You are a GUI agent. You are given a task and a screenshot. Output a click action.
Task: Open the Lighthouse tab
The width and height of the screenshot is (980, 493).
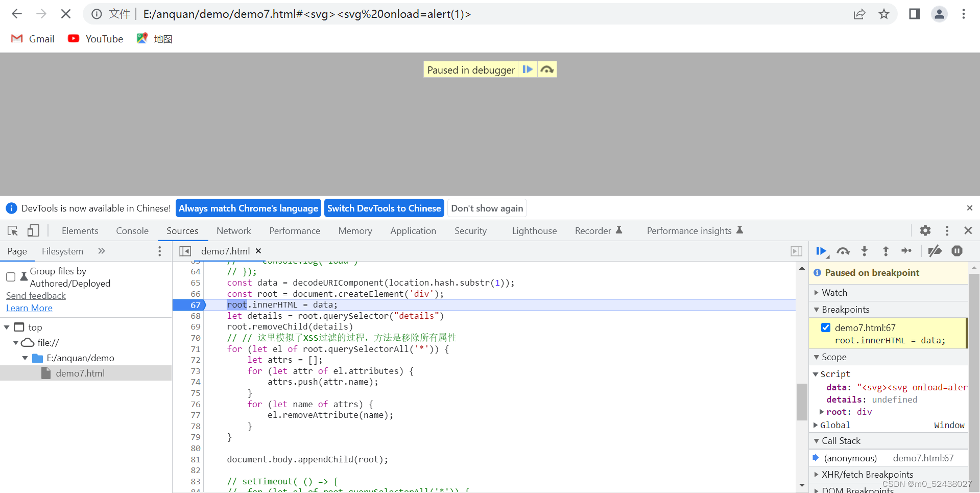click(x=534, y=231)
